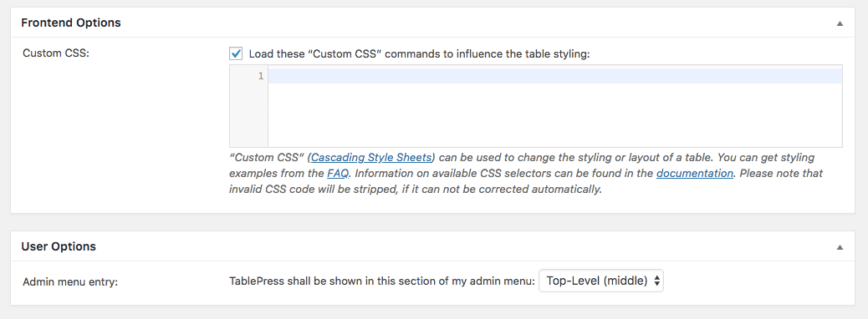Click the Frontend Options heading
868x319 pixels.
tap(71, 23)
